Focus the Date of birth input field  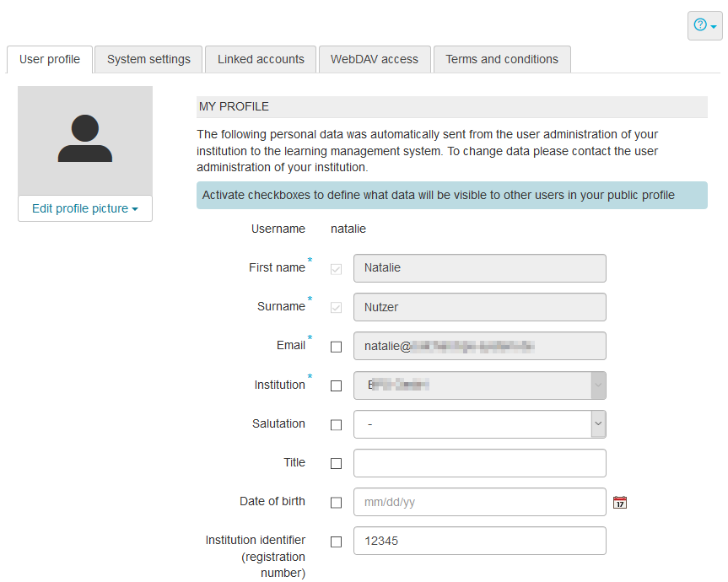click(x=479, y=502)
